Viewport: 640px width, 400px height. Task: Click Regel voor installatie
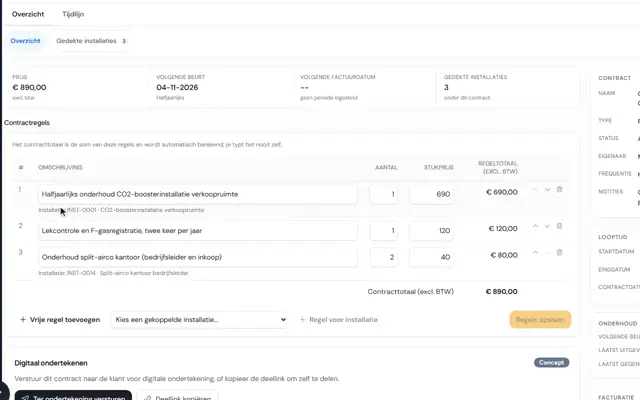point(339,320)
